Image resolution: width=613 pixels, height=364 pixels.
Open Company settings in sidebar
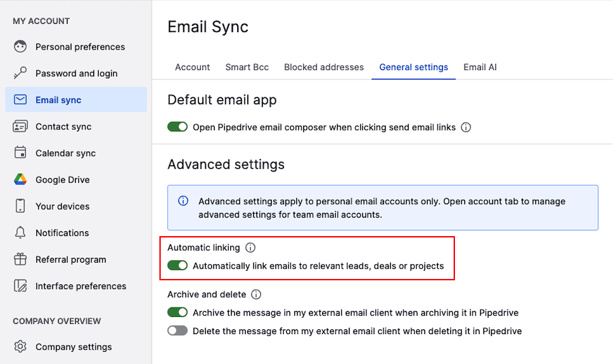pos(74,347)
